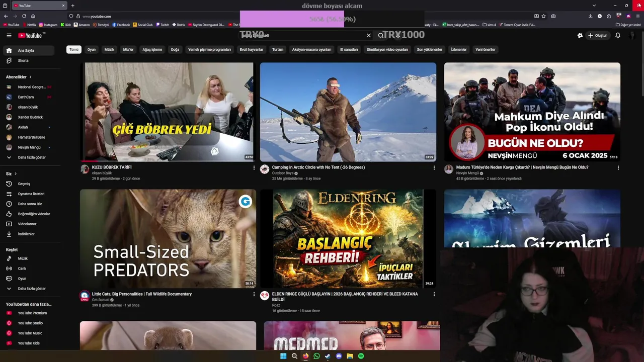Open the Netflix bookmark

(29, 25)
